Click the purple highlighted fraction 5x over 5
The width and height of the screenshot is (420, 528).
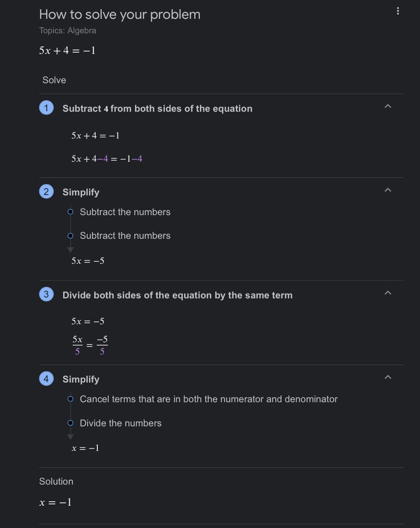pos(78,345)
